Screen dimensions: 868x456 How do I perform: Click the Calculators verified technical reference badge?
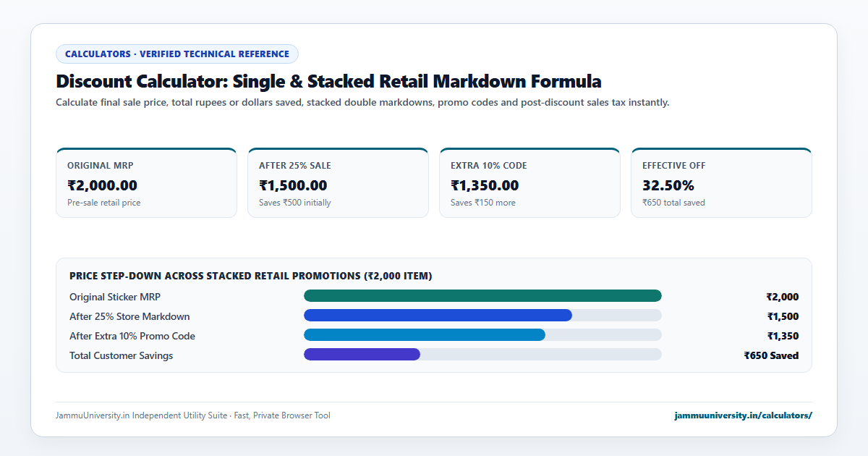click(177, 54)
